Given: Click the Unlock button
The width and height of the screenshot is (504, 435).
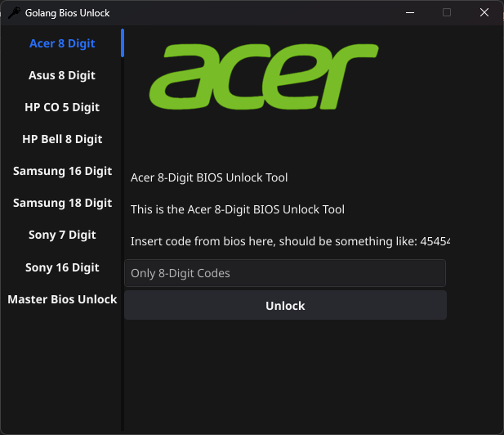Looking at the screenshot, I should pos(285,305).
